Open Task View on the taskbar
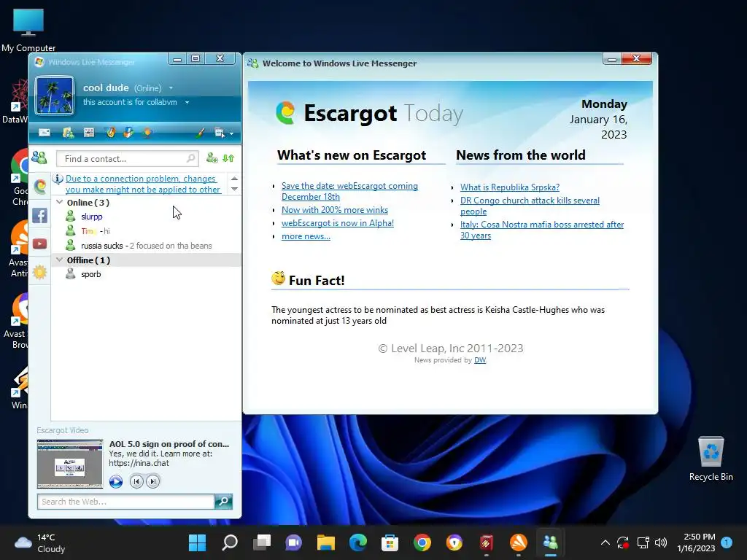747x560 pixels. [262, 542]
